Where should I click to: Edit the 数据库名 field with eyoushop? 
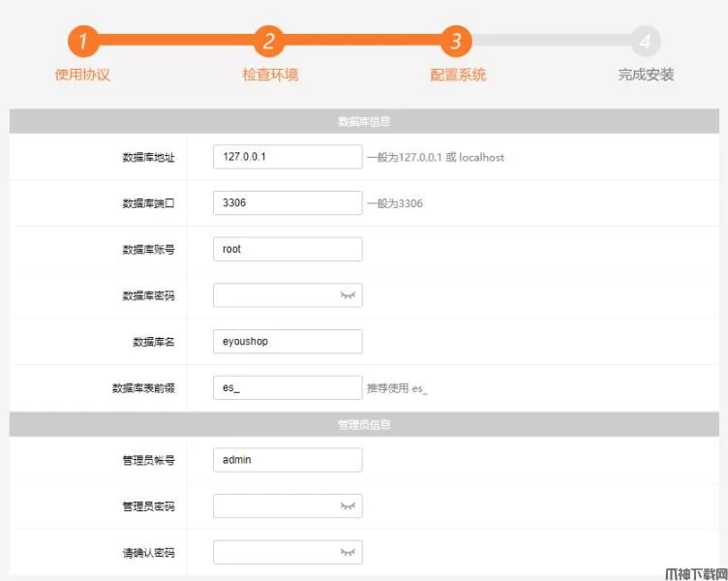287,341
